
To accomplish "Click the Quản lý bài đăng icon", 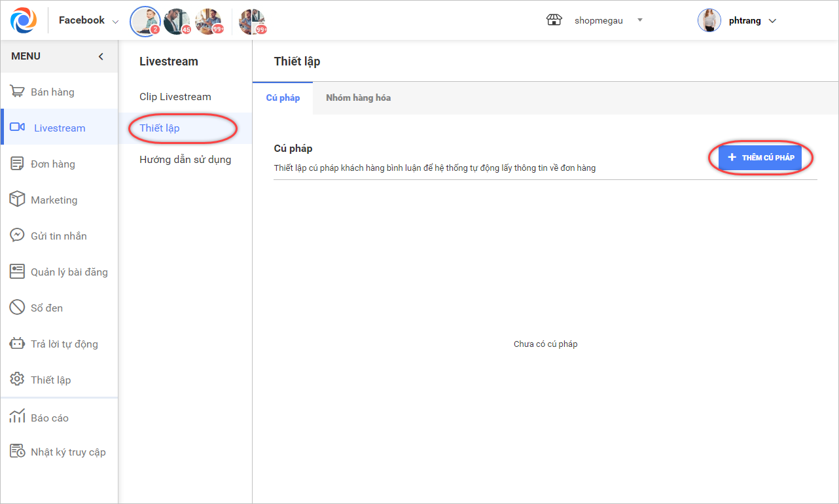I will (x=18, y=272).
